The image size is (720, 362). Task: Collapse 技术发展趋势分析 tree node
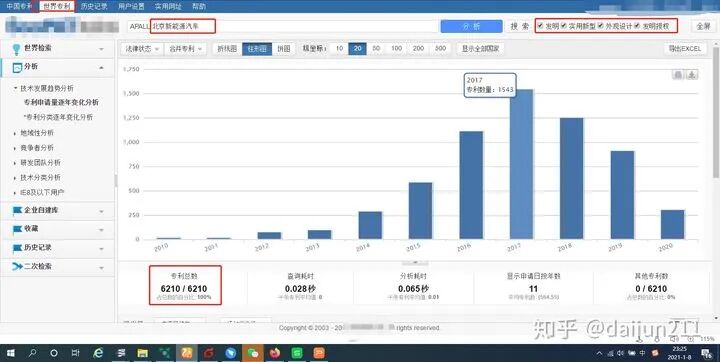[44, 88]
